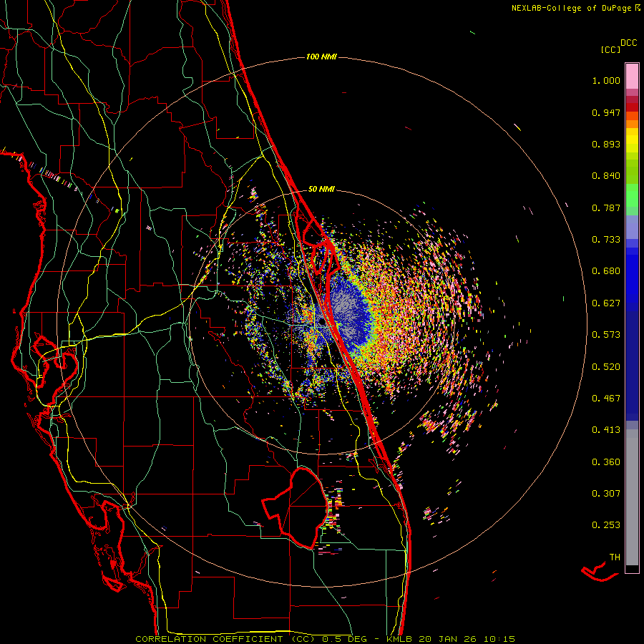644x644 pixels.
Task: Select the 0.413 scale value
Action: coord(606,430)
